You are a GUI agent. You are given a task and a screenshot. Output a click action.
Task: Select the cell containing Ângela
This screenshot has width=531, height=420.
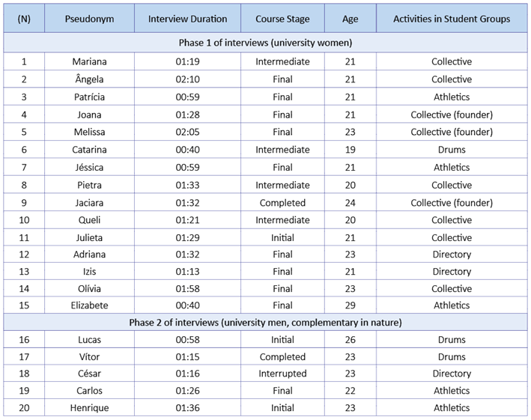point(89,79)
